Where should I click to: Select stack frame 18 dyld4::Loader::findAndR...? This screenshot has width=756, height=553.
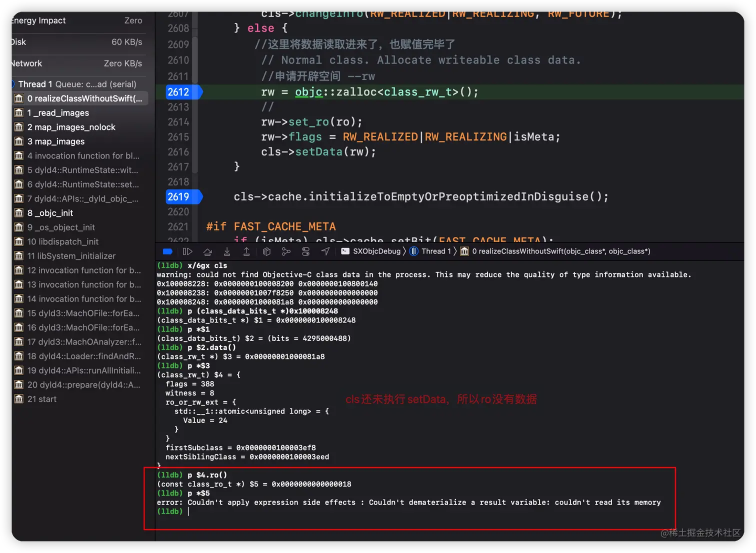(80, 356)
